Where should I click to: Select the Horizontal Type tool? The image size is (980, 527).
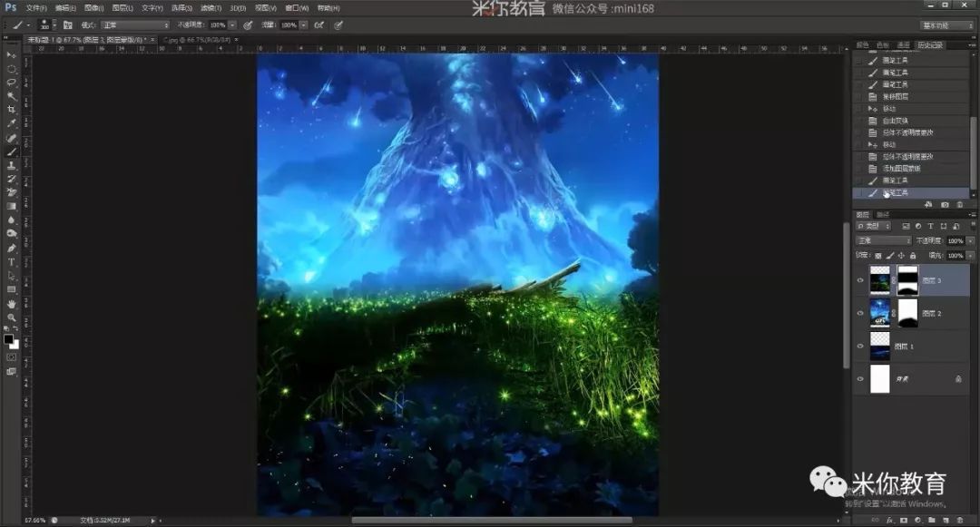pyautogui.click(x=11, y=261)
